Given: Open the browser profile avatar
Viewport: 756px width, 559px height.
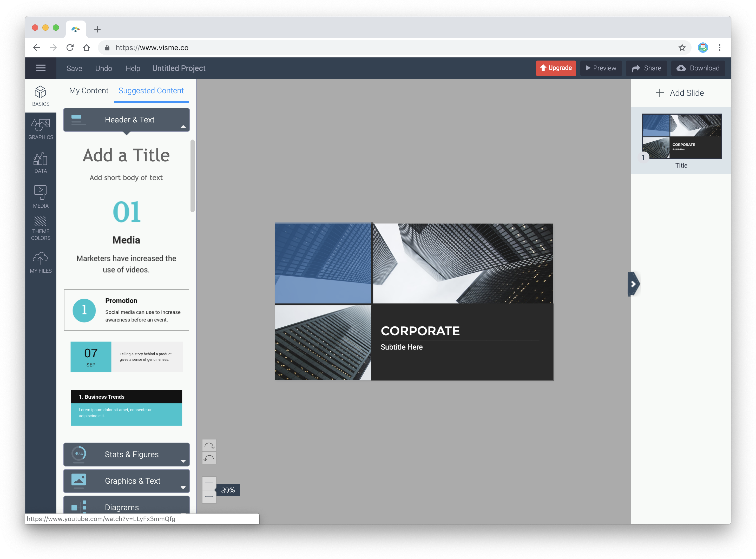Looking at the screenshot, I should (x=703, y=48).
